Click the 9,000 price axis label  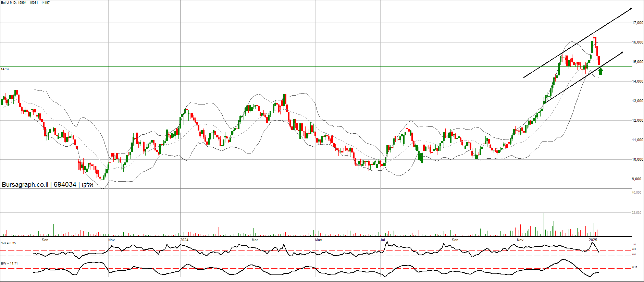point(636,179)
